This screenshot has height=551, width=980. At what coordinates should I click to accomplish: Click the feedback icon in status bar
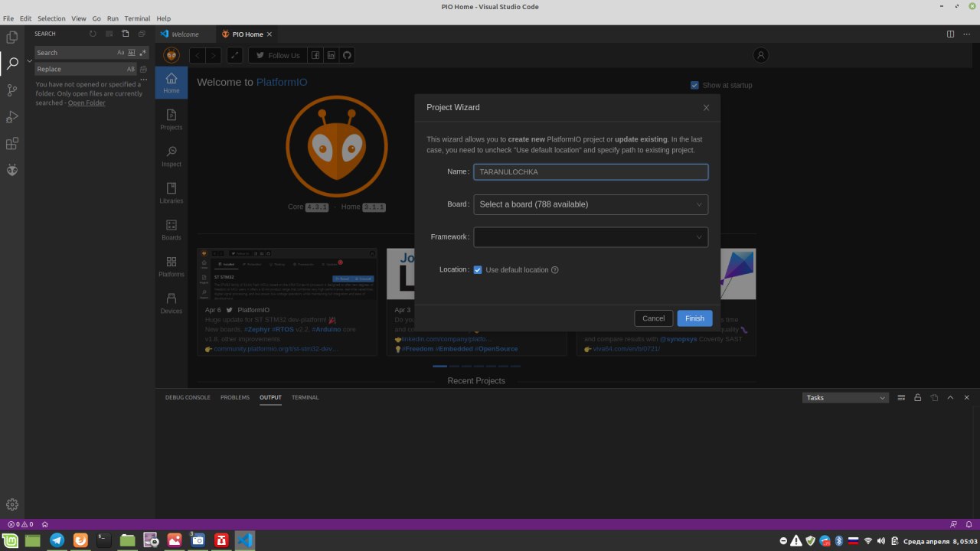[x=953, y=524]
